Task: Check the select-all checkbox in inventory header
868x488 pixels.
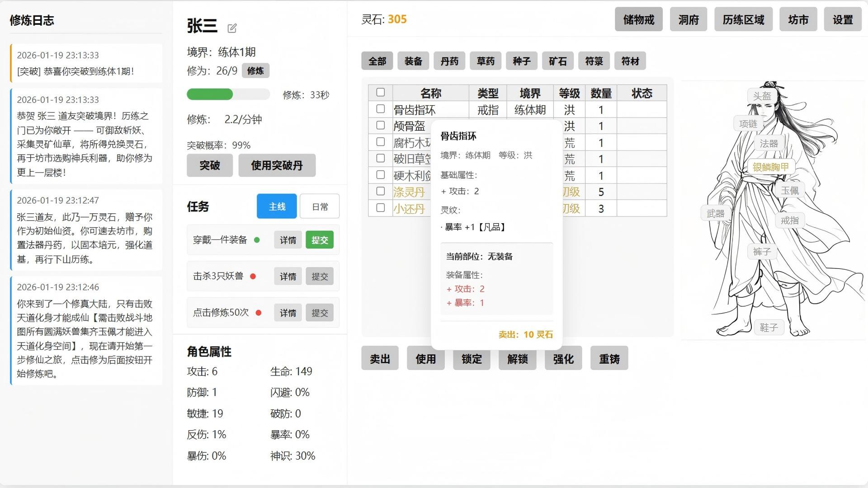Action: point(380,92)
